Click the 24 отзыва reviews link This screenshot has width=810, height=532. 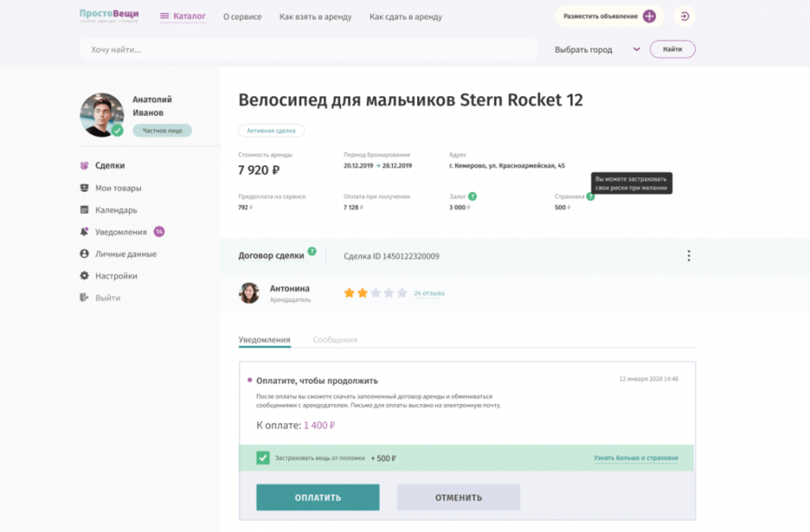tap(429, 293)
